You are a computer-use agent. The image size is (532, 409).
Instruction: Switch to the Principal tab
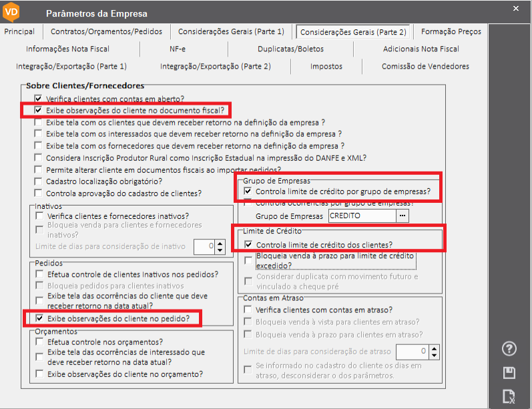coord(19,31)
